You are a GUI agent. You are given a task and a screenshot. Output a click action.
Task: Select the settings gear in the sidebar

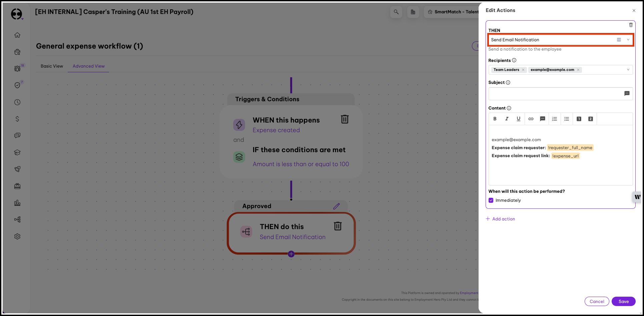[x=17, y=236]
